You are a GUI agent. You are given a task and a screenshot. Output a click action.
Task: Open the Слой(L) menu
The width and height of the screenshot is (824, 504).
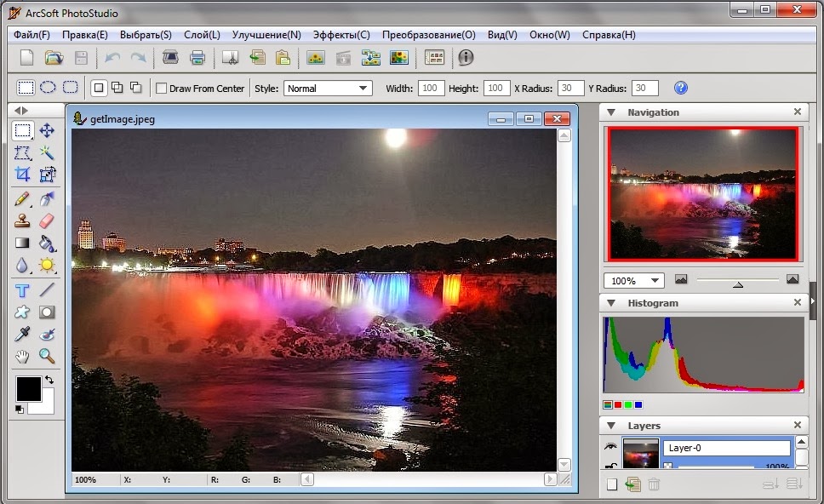[202, 35]
